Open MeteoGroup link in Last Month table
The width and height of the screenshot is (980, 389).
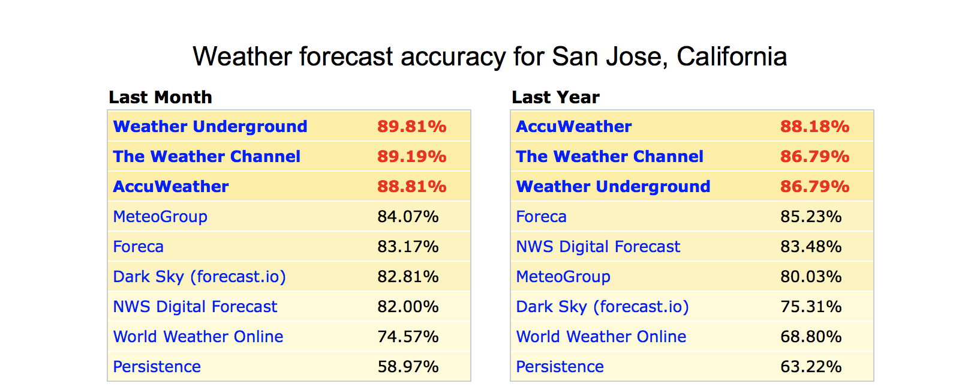tap(160, 217)
